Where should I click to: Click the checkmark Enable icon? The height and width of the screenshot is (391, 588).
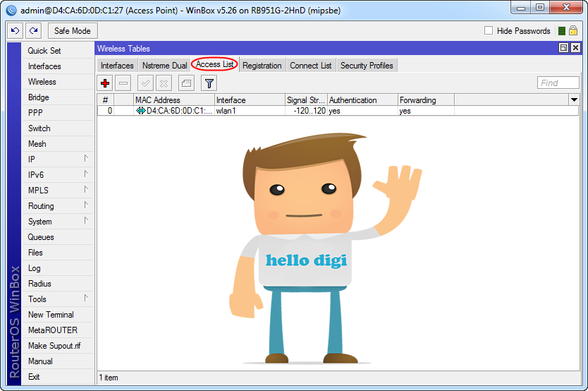pos(145,83)
